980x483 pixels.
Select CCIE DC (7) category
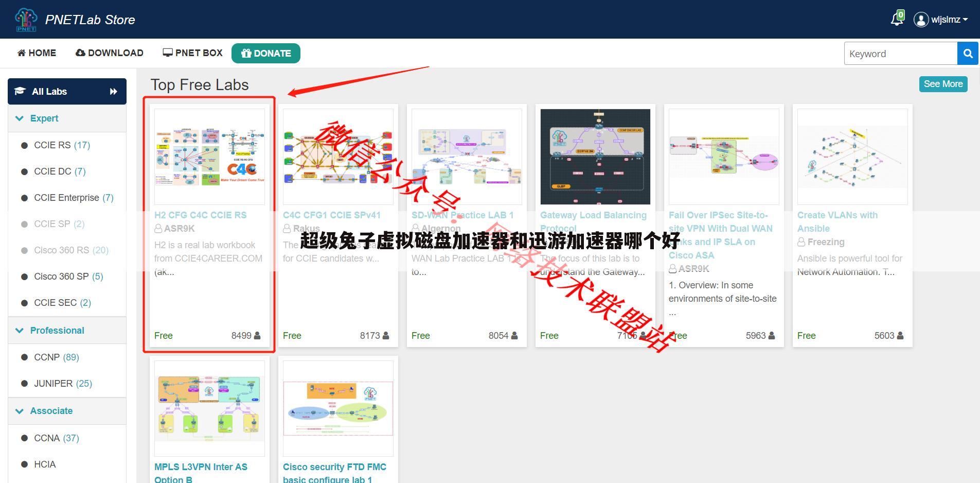60,171
